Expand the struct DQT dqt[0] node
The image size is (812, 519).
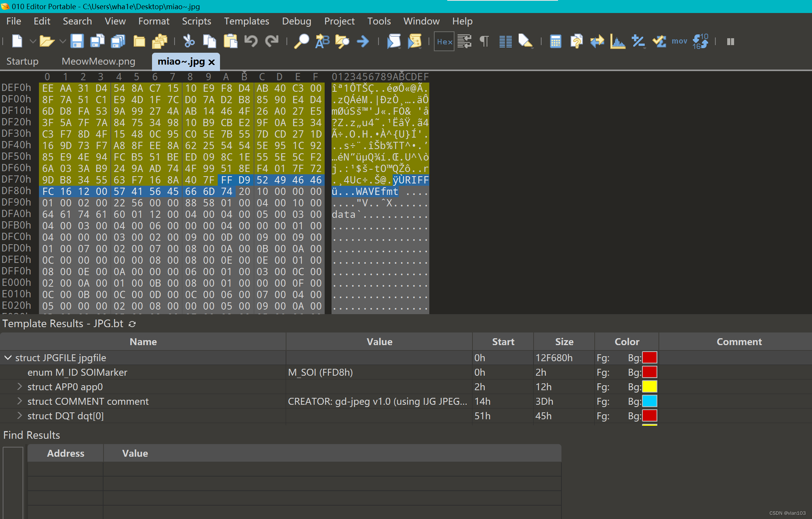click(x=19, y=416)
